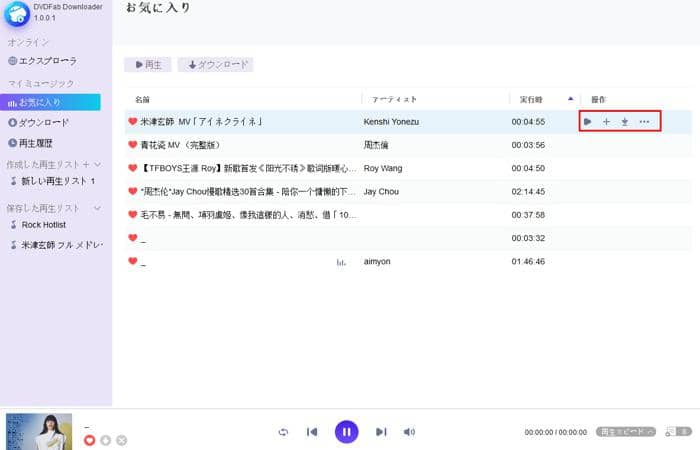700x450 pixels.
Task: Play the 米津玄師 track from row actions
Action: click(x=588, y=122)
